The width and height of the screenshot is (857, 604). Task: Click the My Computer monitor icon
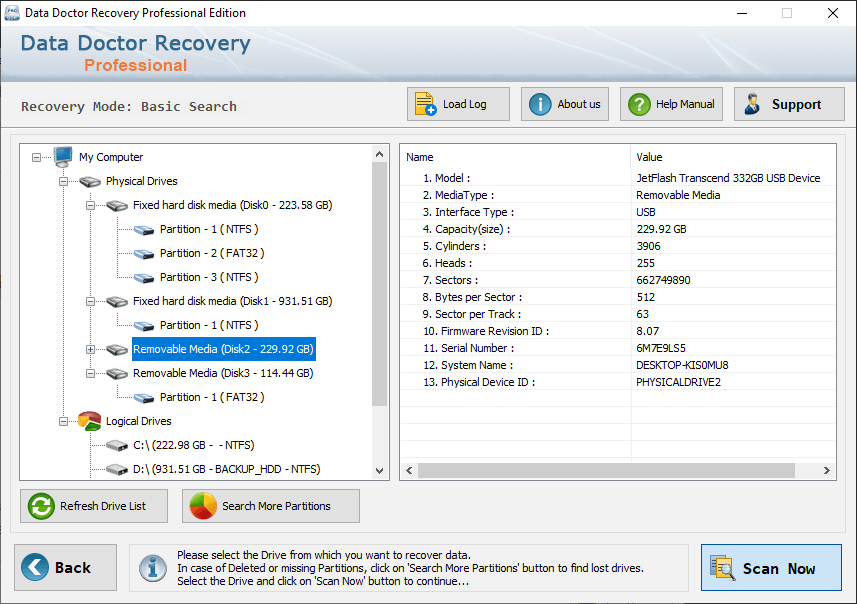pyautogui.click(x=63, y=157)
